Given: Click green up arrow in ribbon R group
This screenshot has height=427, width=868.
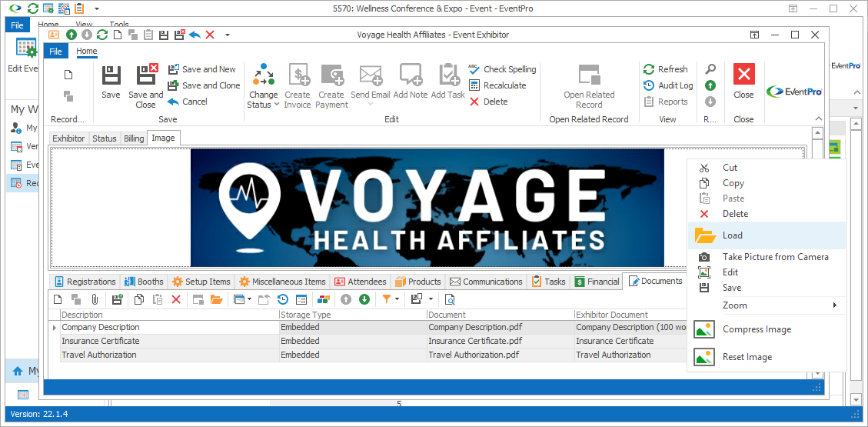Looking at the screenshot, I should coord(710,85).
